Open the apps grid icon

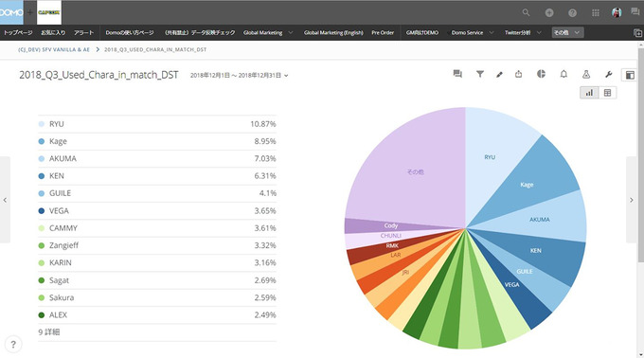[x=595, y=12]
